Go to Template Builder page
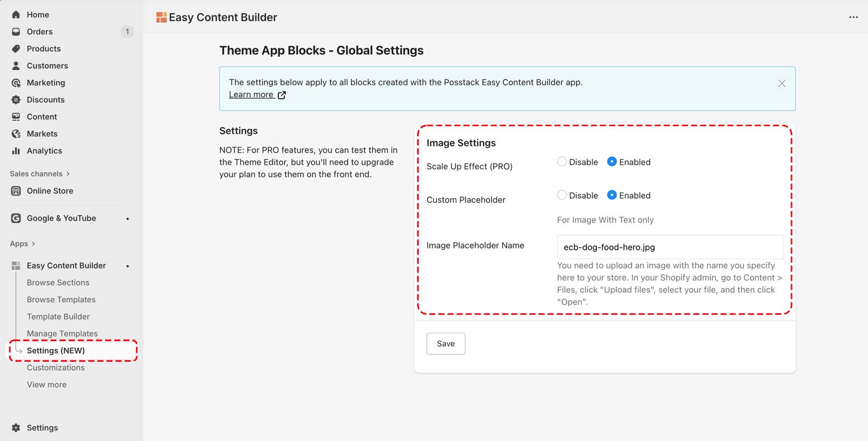The height and width of the screenshot is (441, 868). (x=59, y=317)
